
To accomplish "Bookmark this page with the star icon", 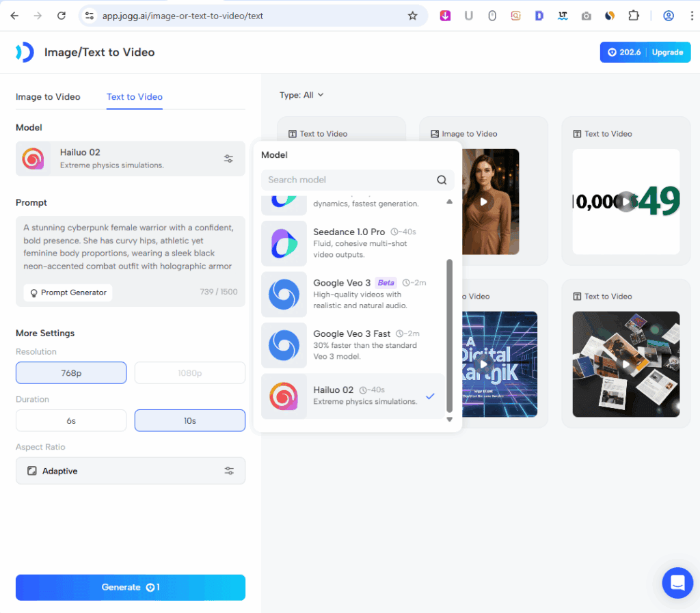I will click(412, 16).
